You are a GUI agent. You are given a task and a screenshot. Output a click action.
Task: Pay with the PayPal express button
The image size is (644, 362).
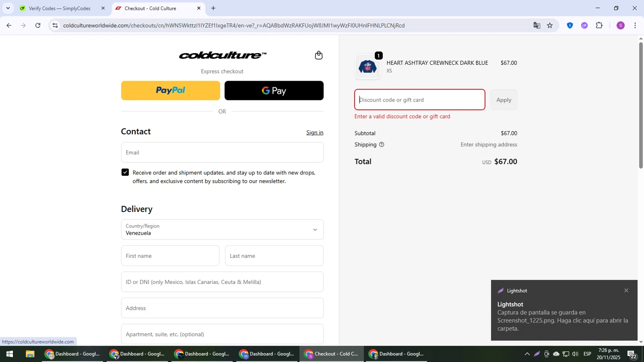click(x=170, y=90)
